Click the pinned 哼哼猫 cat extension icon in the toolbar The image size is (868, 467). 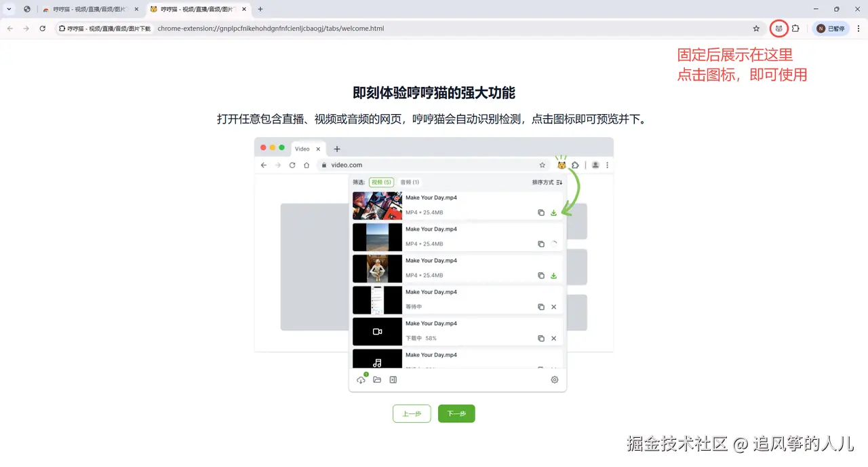(779, 29)
